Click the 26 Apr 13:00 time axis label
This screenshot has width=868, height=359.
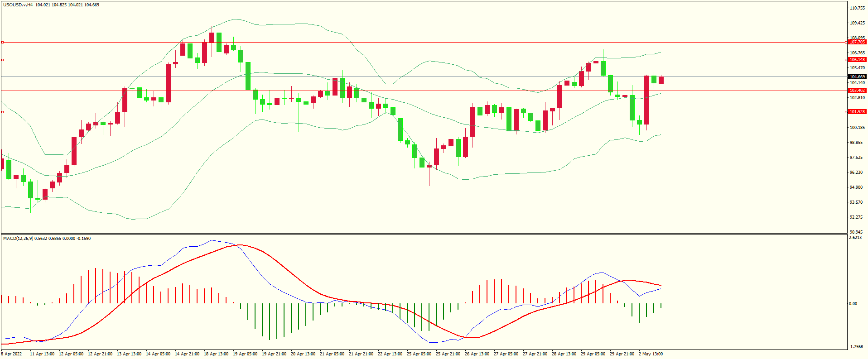click(477, 354)
